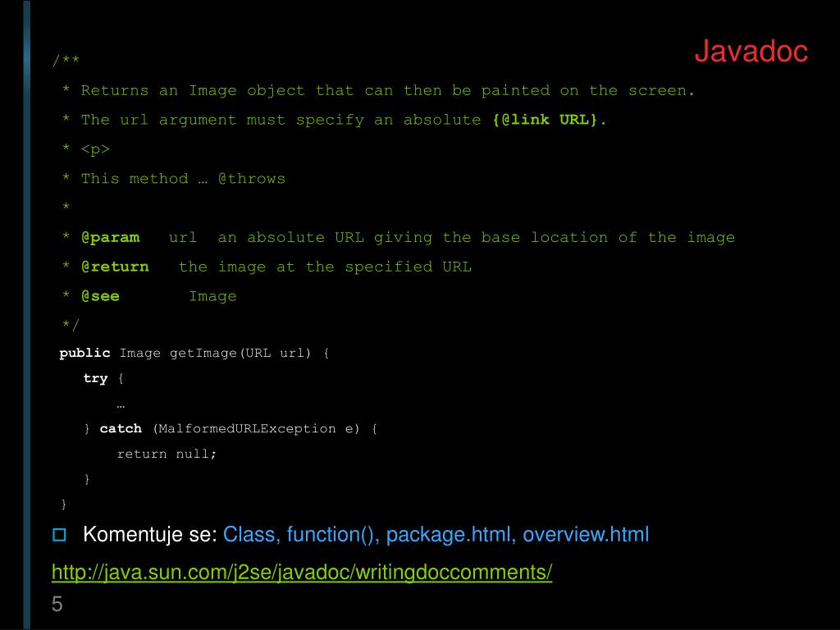Click the blue 'Class, function(), package.html, overview.html' text
840x630 pixels.
click(436, 535)
